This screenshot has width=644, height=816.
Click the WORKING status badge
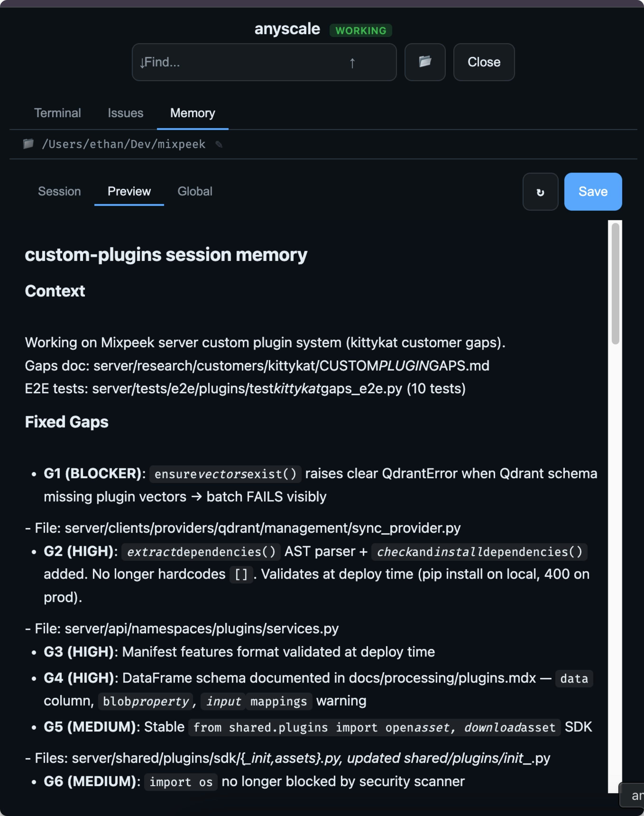[360, 30]
